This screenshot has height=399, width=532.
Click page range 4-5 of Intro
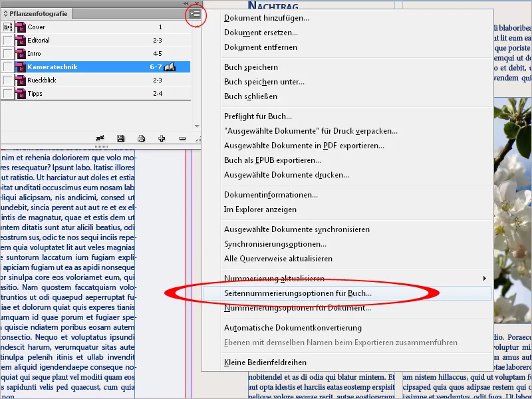coord(158,54)
